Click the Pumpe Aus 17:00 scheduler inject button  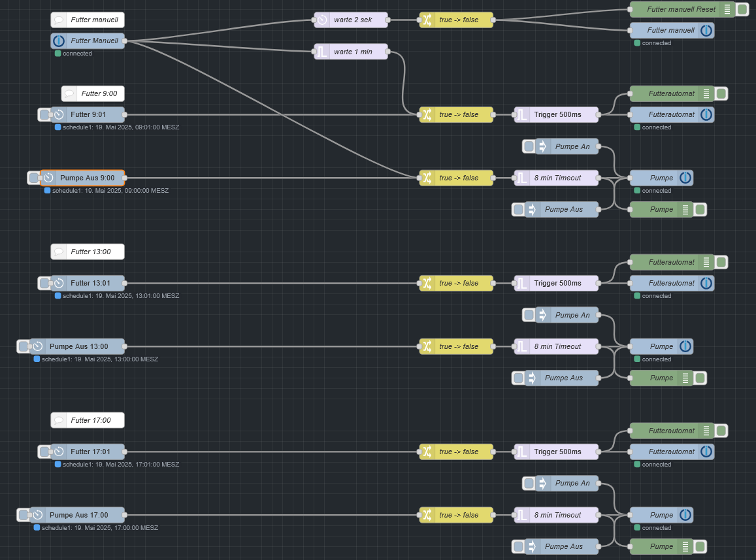[x=23, y=515]
